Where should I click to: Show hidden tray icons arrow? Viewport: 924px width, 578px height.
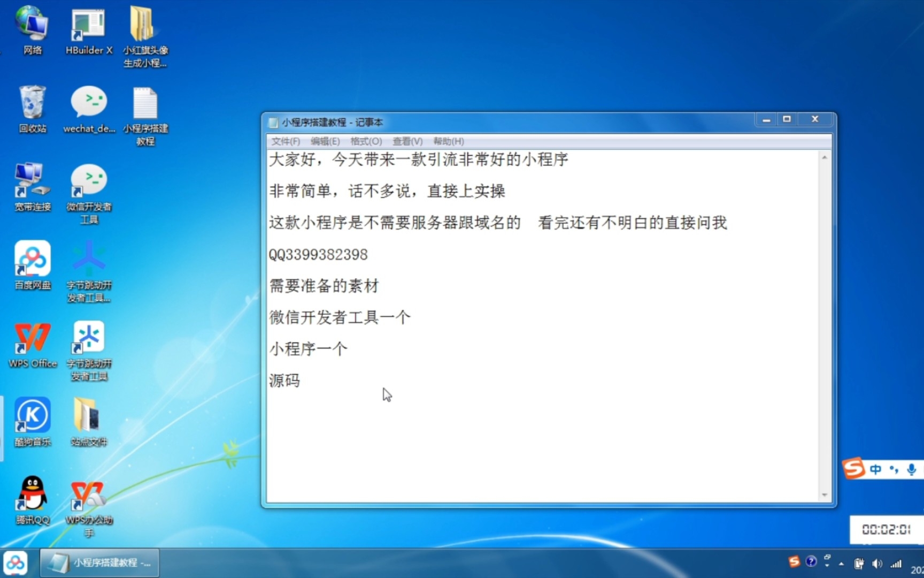pyautogui.click(x=841, y=564)
